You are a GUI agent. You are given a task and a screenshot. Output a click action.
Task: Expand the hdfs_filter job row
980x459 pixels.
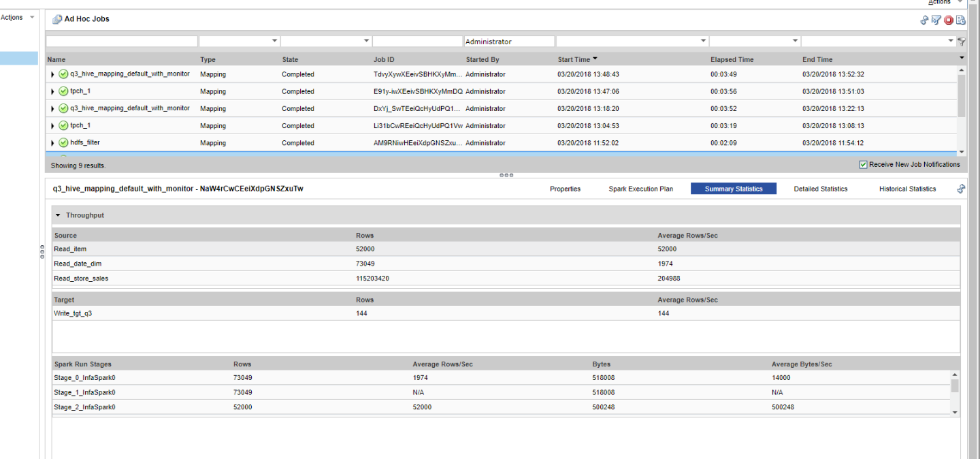(53, 143)
